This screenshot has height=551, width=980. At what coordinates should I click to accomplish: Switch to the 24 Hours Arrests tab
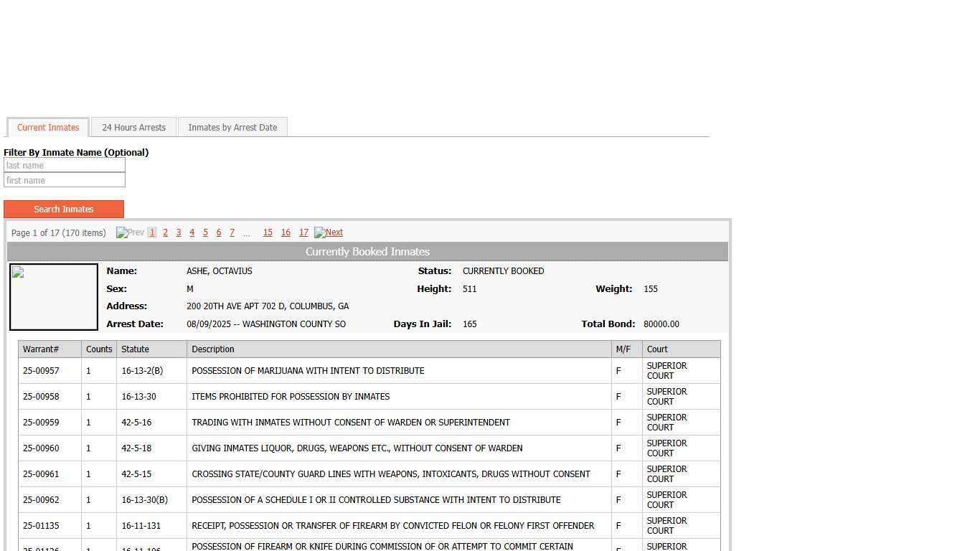pos(133,127)
